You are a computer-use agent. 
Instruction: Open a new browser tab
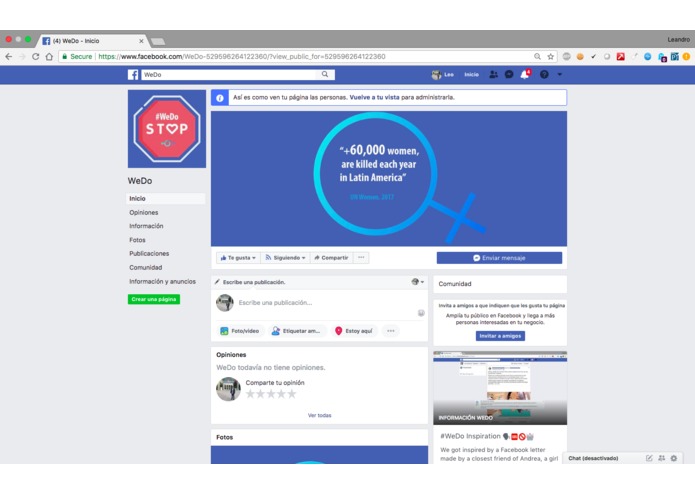coord(158,42)
